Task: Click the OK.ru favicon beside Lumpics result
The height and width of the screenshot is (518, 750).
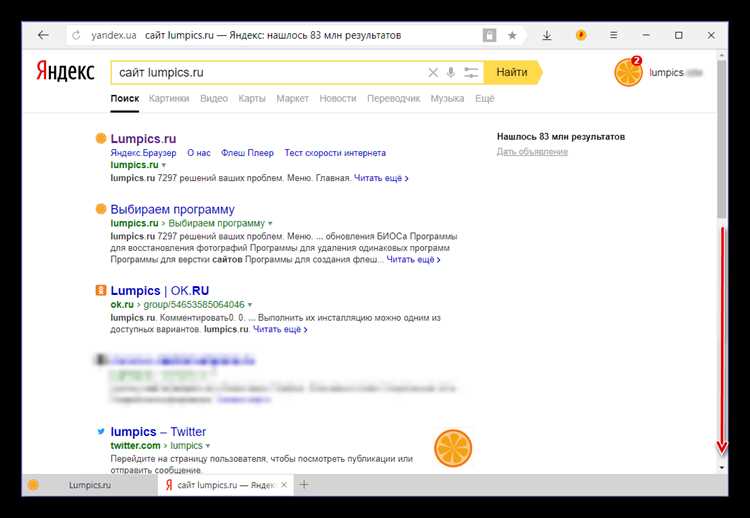Action: (x=100, y=290)
